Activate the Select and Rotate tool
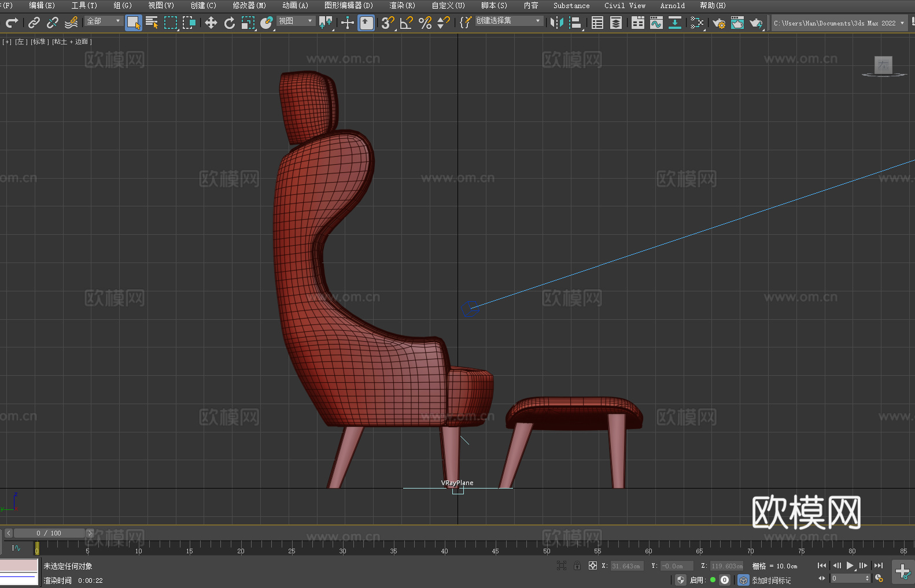Screen dimensions: 915x588 tap(230, 23)
